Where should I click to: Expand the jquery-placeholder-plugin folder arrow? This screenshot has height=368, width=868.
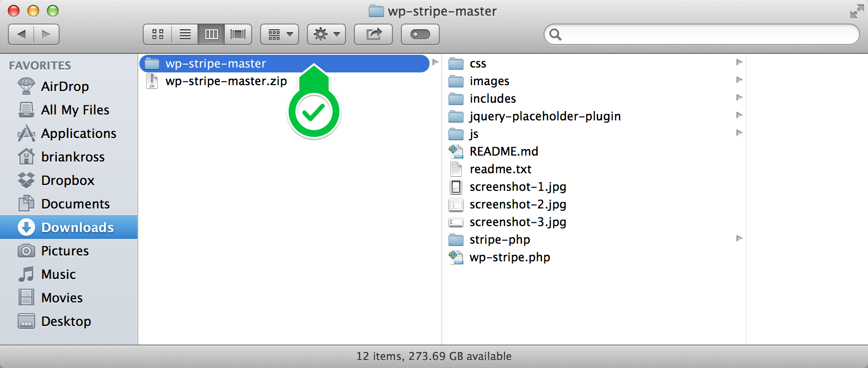click(x=739, y=115)
